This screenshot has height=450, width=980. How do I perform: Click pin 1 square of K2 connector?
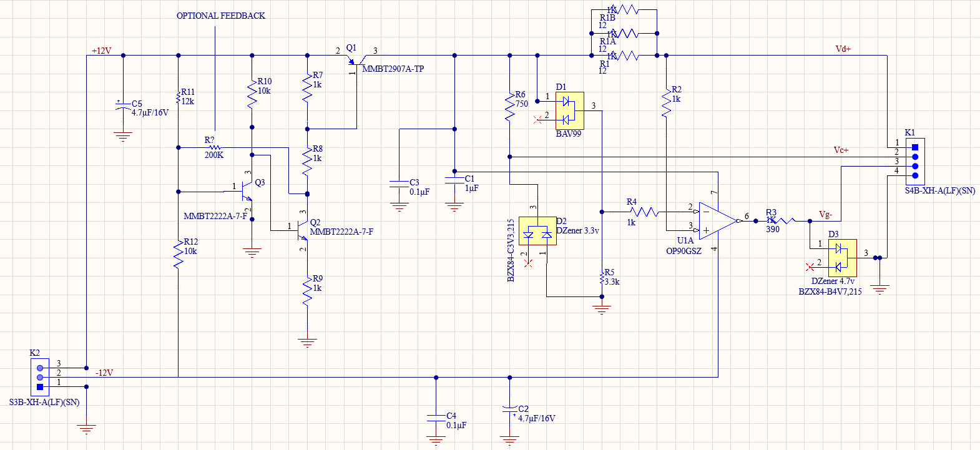tap(40, 386)
